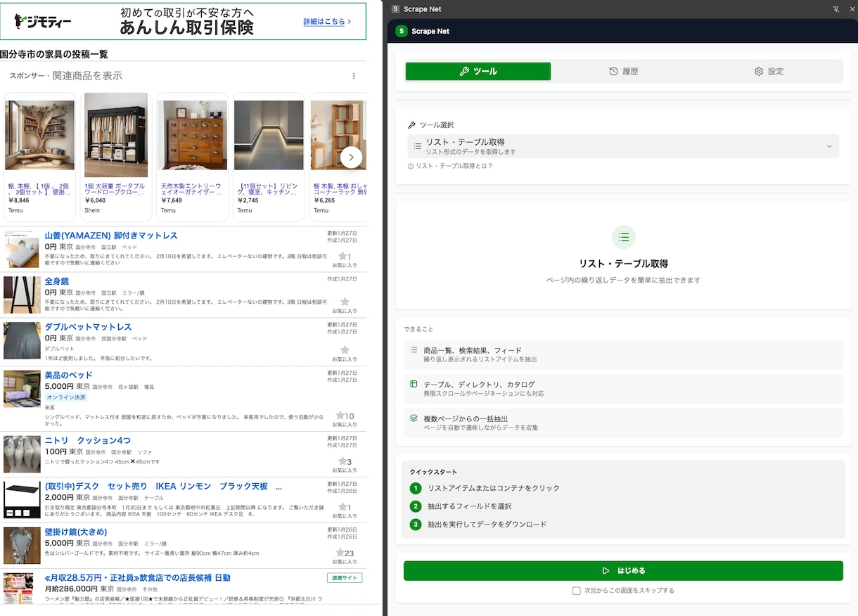Click the 国分寺市の家具の投稿一覧 heading
This screenshot has width=858, height=616.
54,54
